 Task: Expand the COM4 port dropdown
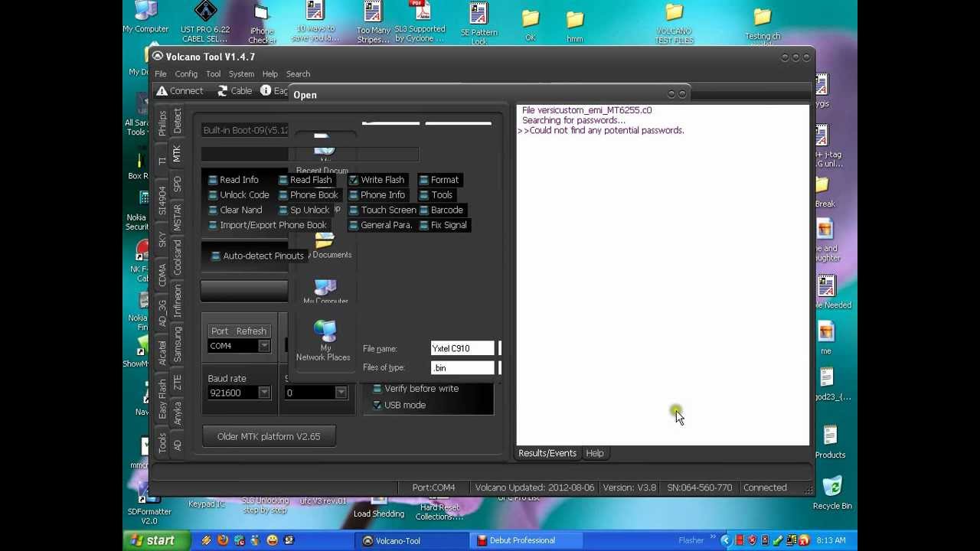pos(263,346)
